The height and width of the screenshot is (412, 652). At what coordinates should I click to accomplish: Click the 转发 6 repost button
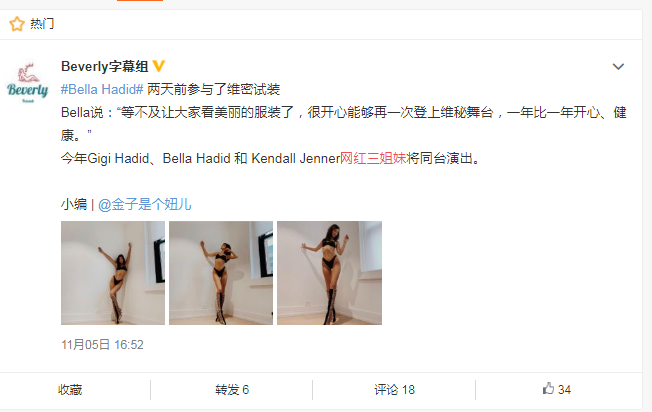click(232, 390)
